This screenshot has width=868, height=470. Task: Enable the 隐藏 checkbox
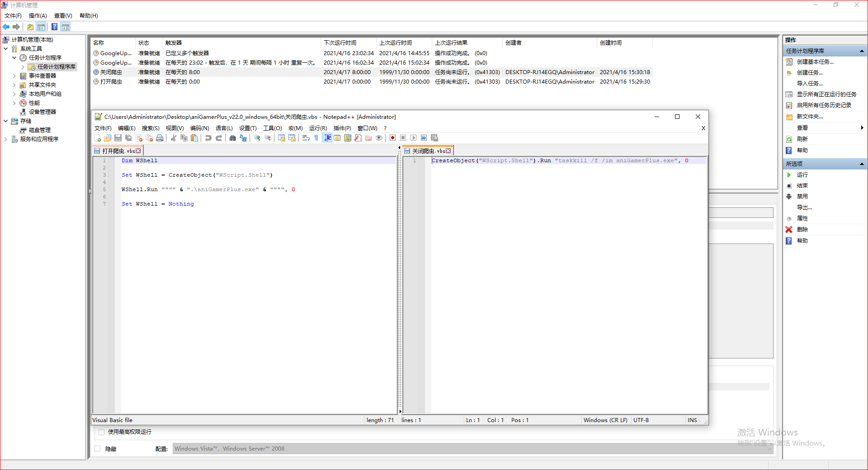(97, 449)
